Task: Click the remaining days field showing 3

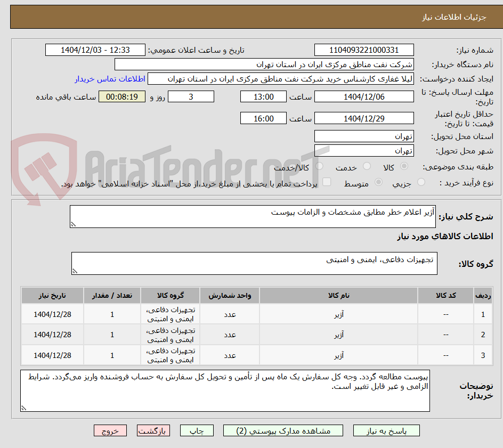Action: coord(191,96)
